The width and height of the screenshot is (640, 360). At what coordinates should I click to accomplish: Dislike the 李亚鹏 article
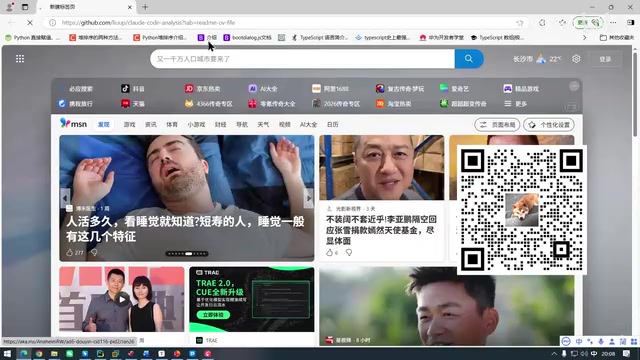tap(349, 253)
